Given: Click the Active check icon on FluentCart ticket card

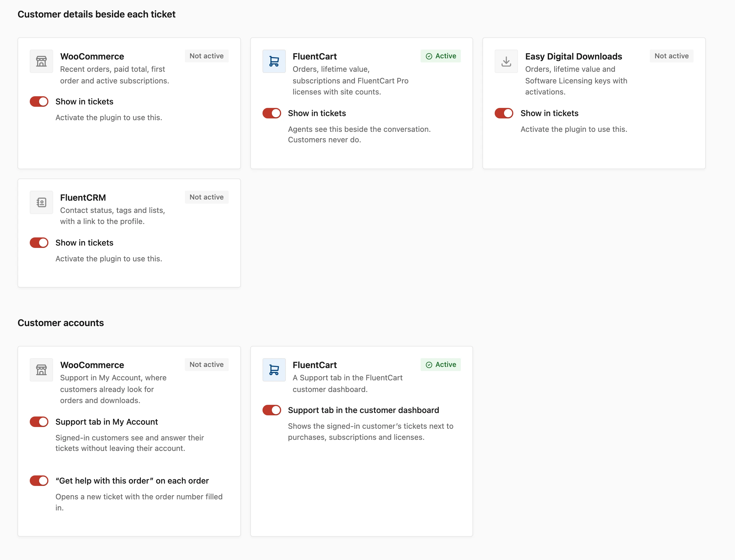Looking at the screenshot, I should click(x=429, y=56).
